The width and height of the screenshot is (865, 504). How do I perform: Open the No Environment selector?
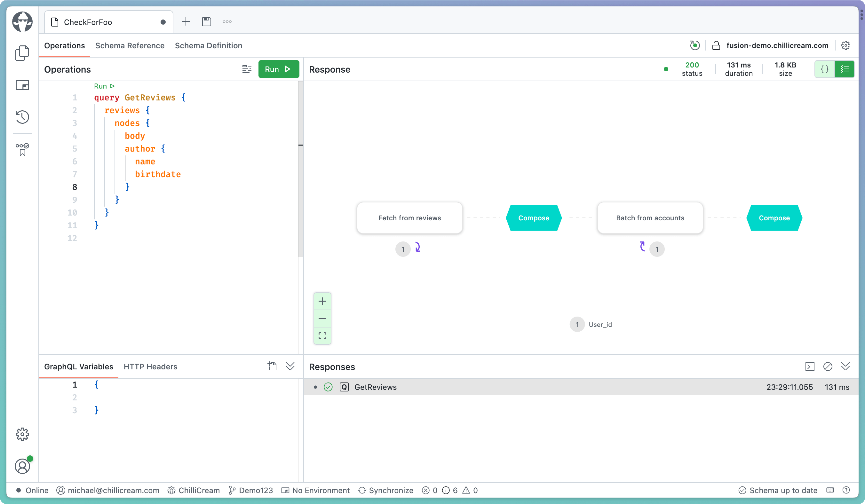(x=315, y=490)
